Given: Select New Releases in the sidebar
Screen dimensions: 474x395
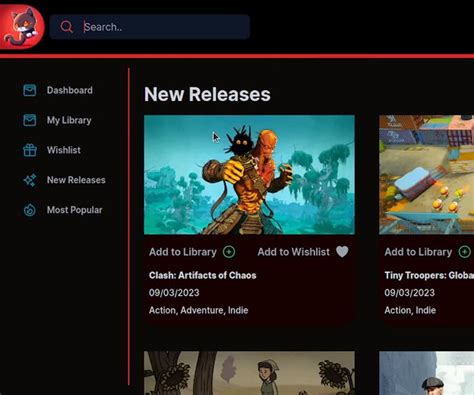Looking at the screenshot, I should [x=76, y=180].
